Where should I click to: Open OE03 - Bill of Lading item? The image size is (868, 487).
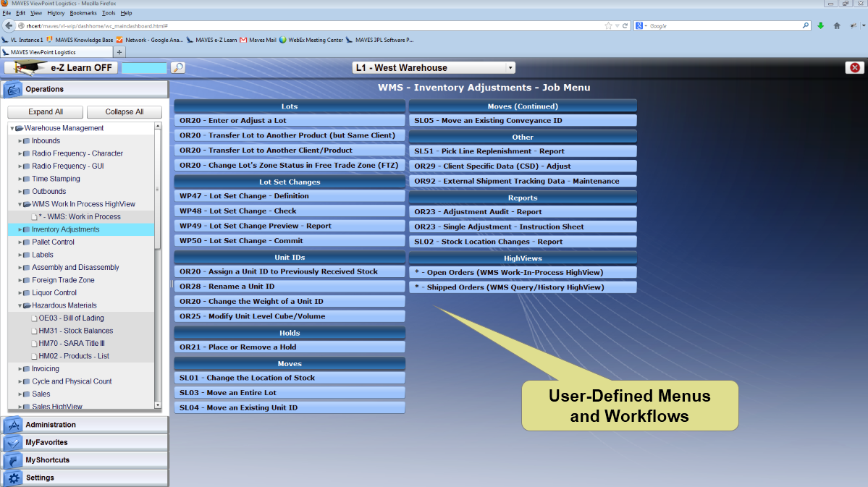(71, 318)
